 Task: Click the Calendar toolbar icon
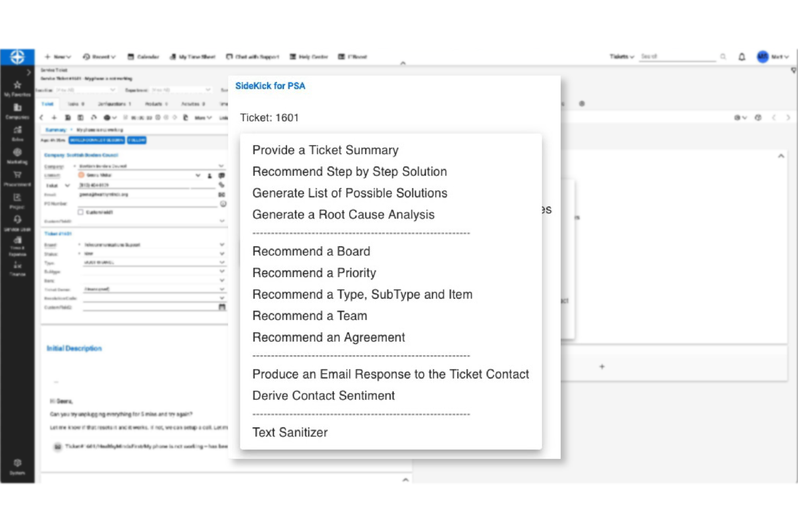[130, 57]
